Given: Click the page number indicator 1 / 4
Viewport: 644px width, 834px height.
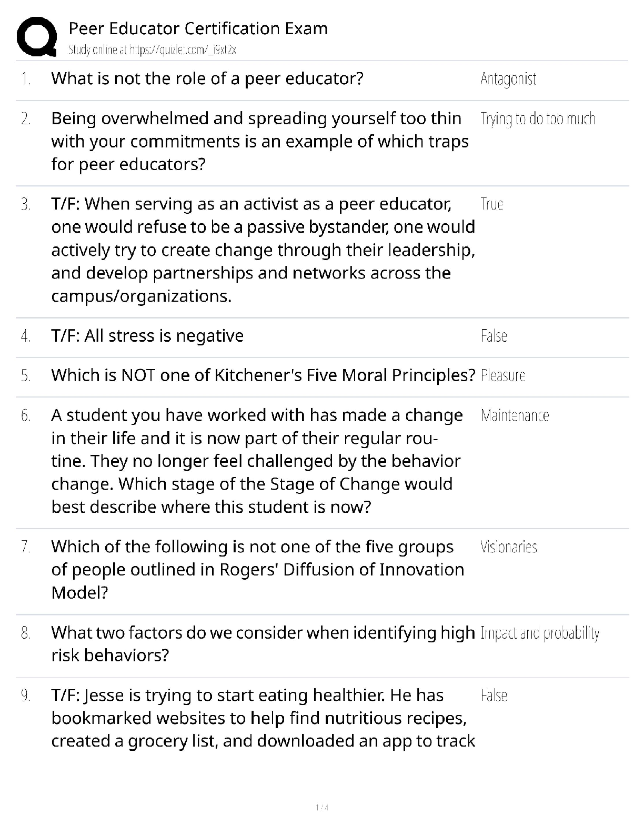Looking at the screenshot, I should click(x=322, y=808).
